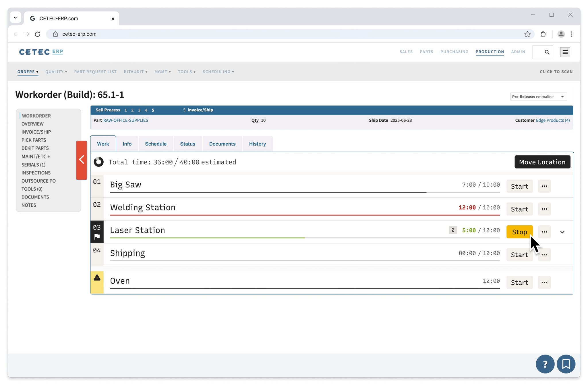Open the RAW-OFFICE-SUPPLIES part link
Screen dimensions: 588x385
tap(125, 120)
